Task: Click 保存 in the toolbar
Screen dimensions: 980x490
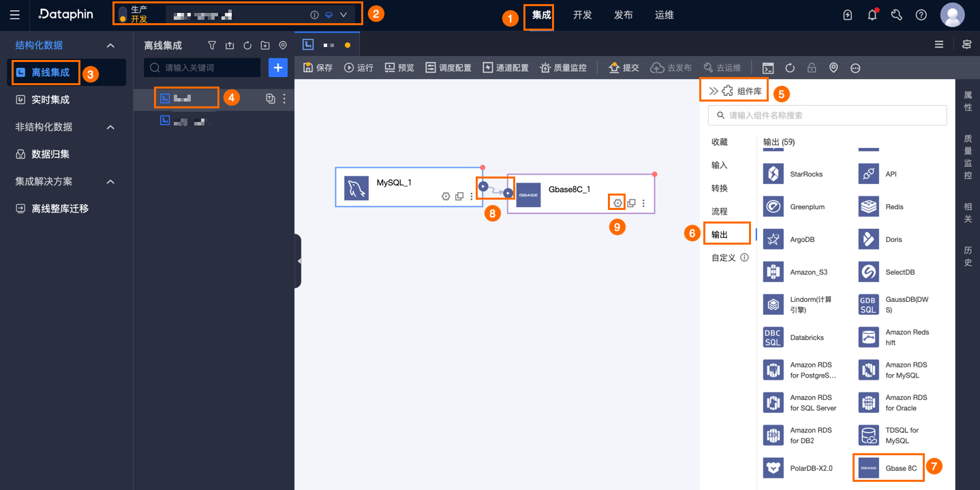Action: [318, 67]
